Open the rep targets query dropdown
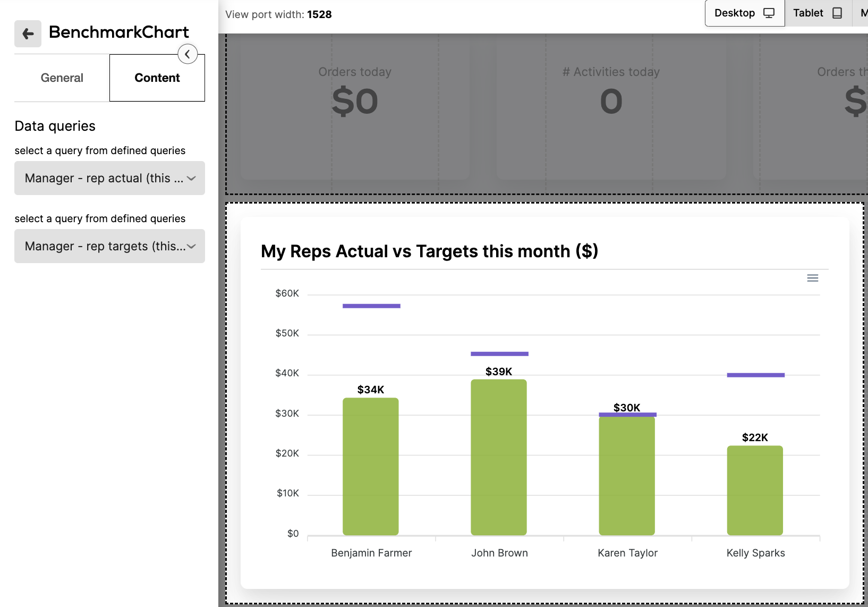 coord(109,246)
